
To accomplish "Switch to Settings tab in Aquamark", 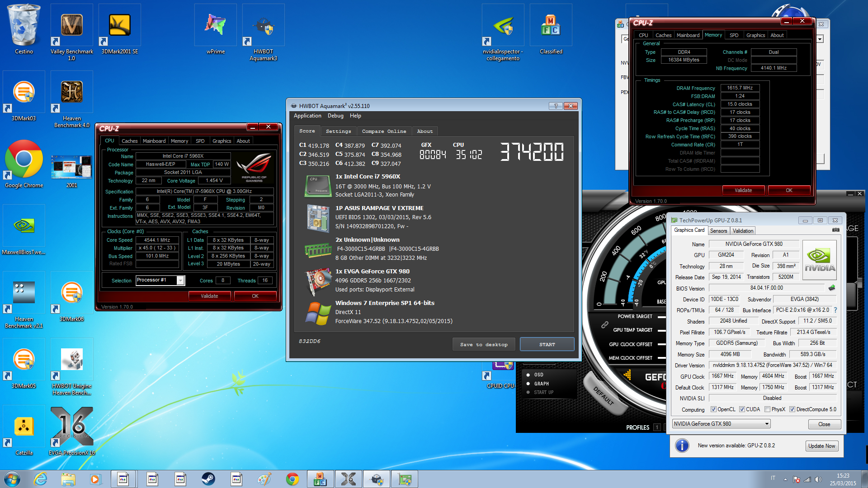I will coord(338,131).
